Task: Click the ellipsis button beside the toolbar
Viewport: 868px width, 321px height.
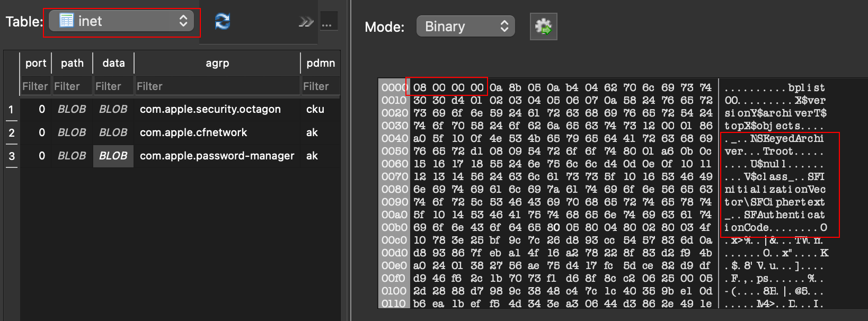Action: click(327, 23)
